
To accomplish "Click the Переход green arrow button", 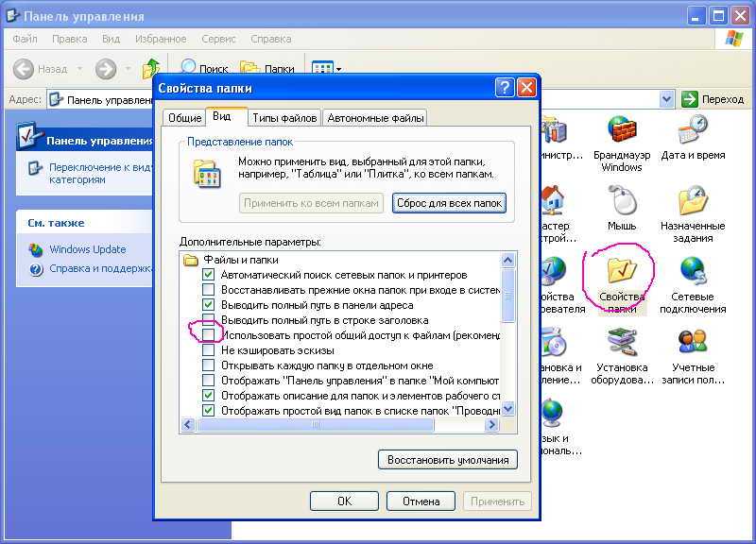I will point(690,99).
